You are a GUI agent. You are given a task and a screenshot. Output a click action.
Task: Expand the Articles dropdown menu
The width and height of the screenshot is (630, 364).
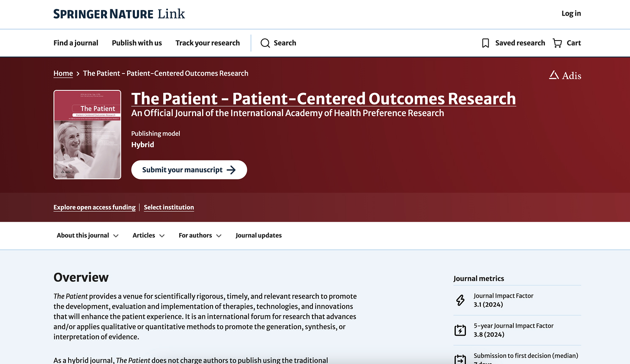[x=148, y=236]
